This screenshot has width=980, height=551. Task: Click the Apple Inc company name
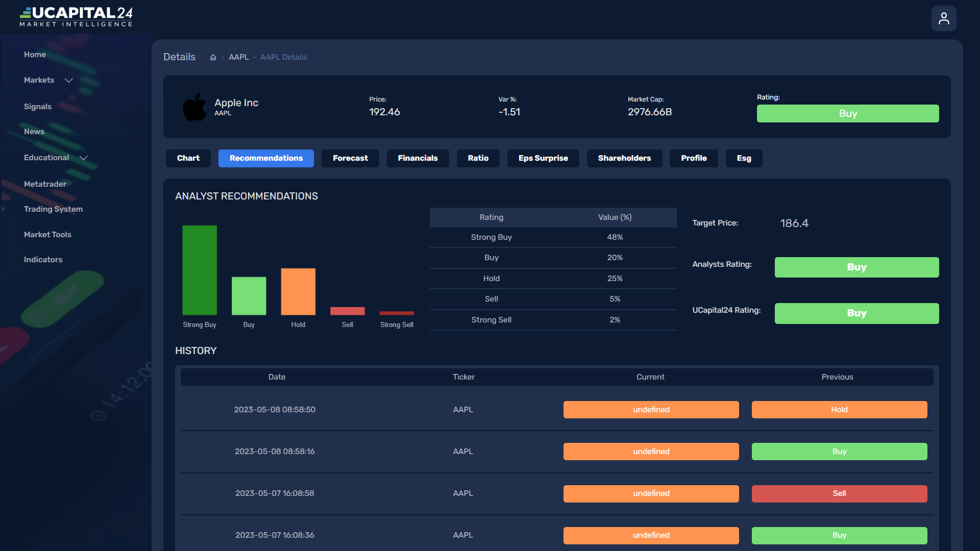(236, 103)
